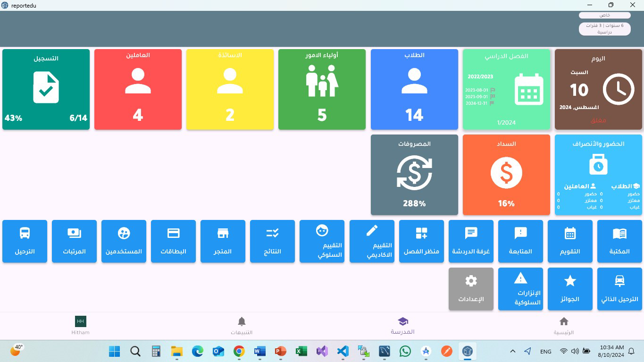Click the 6/14 registration count

(79, 118)
